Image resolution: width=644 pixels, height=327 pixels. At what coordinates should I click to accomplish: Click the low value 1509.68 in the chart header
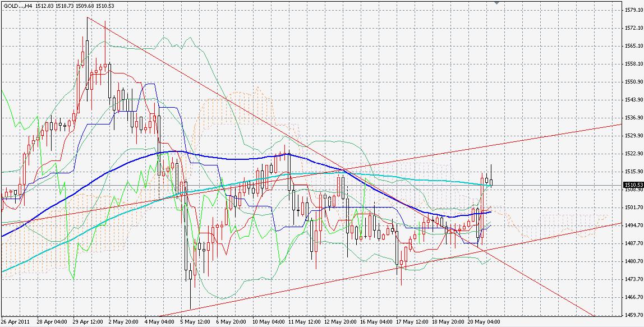click(x=86, y=6)
